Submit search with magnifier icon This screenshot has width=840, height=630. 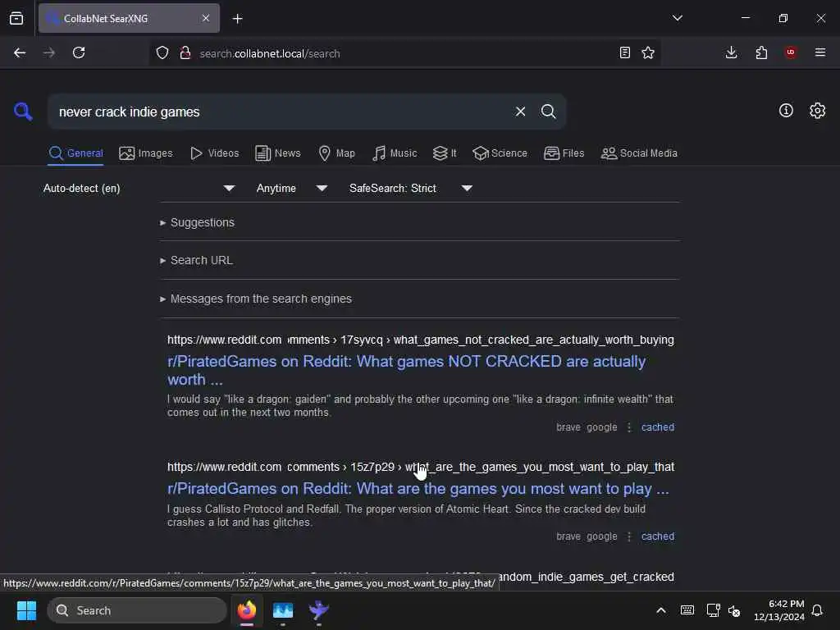548,112
